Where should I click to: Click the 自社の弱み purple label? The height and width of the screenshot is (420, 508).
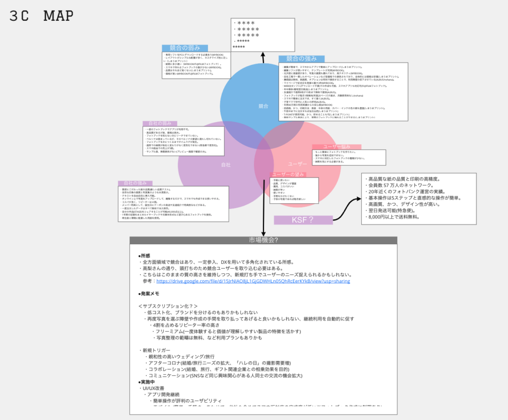(x=160, y=123)
